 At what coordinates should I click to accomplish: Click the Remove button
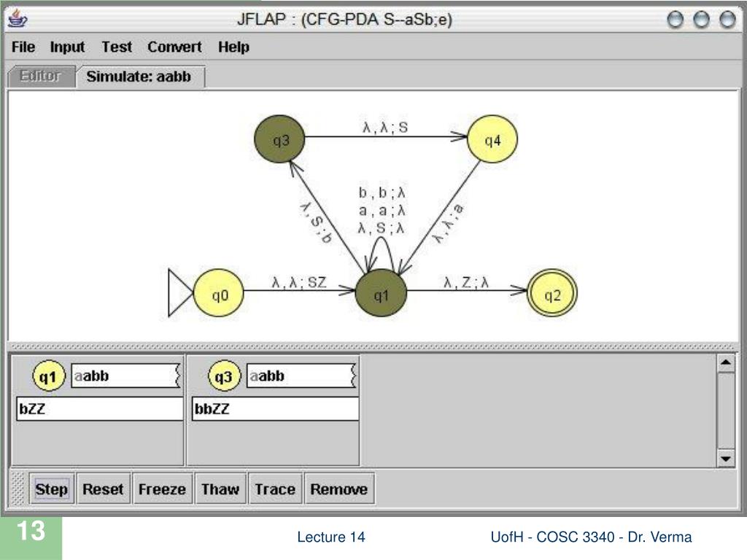pyautogui.click(x=338, y=489)
